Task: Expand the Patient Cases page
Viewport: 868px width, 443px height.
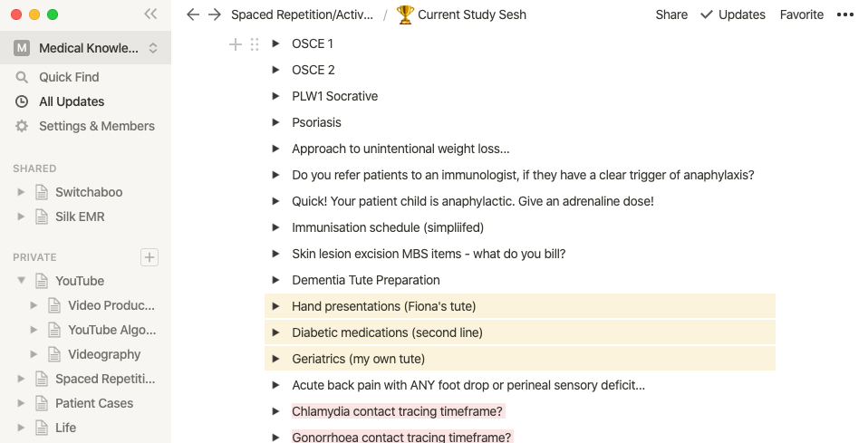Action: coord(22,403)
